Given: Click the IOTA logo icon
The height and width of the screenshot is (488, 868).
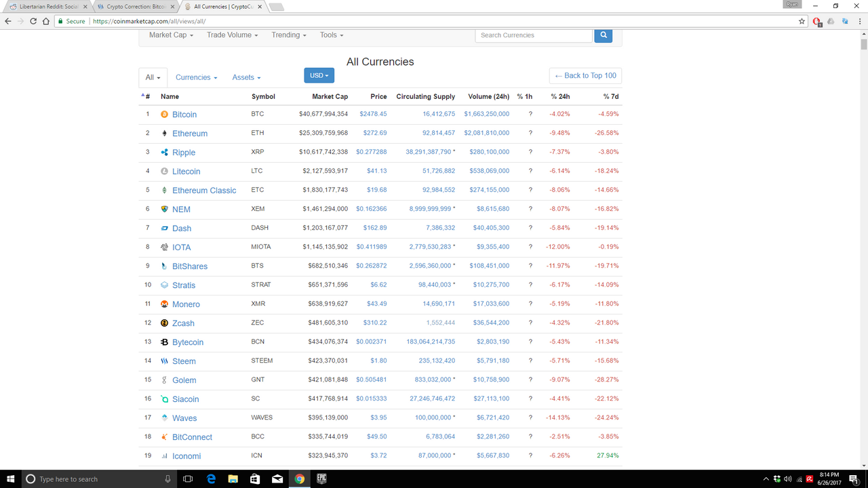Looking at the screenshot, I should click(164, 247).
